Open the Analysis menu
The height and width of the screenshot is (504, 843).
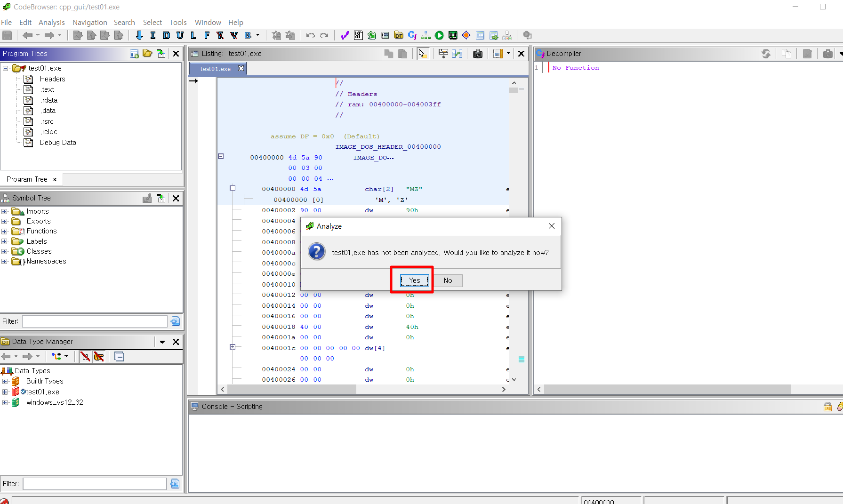click(x=52, y=22)
